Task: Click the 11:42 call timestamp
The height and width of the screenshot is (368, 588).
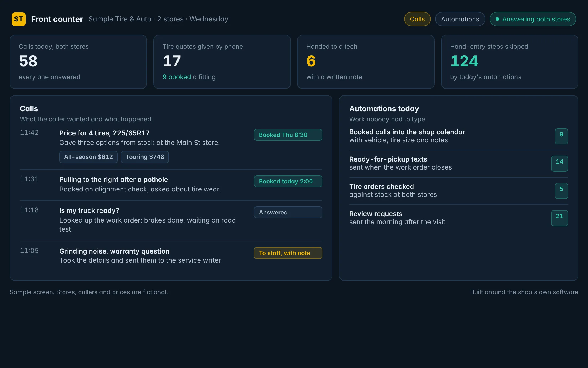Action: tap(29, 133)
